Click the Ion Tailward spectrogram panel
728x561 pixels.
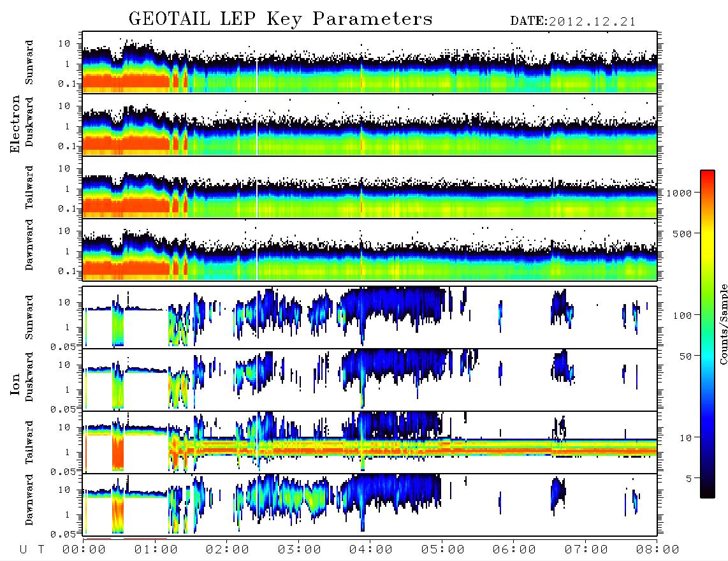(x=370, y=442)
